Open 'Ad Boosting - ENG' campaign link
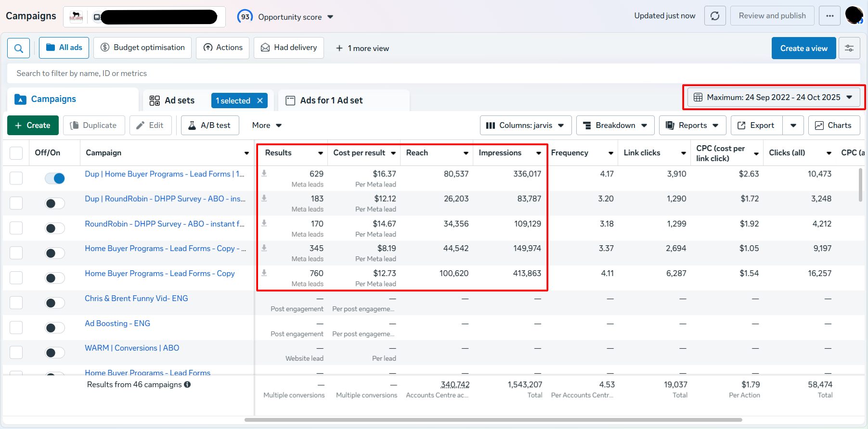The width and height of the screenshot is (868, 429). click(x=117, y=323)
